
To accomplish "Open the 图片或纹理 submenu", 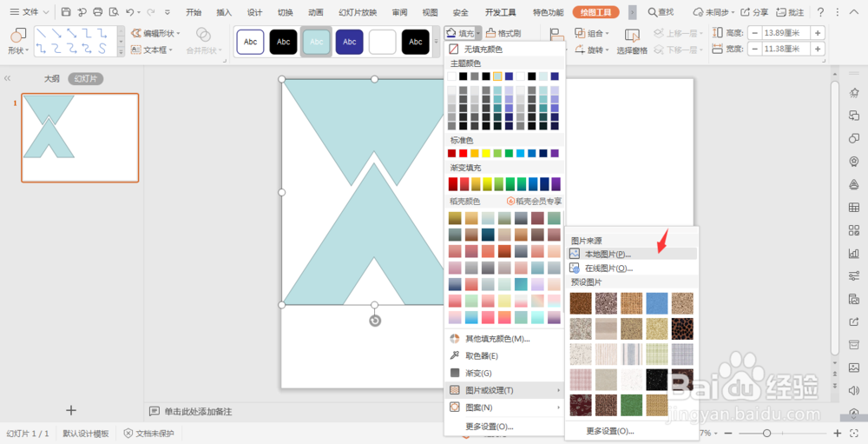I will [x=503, y=390].
